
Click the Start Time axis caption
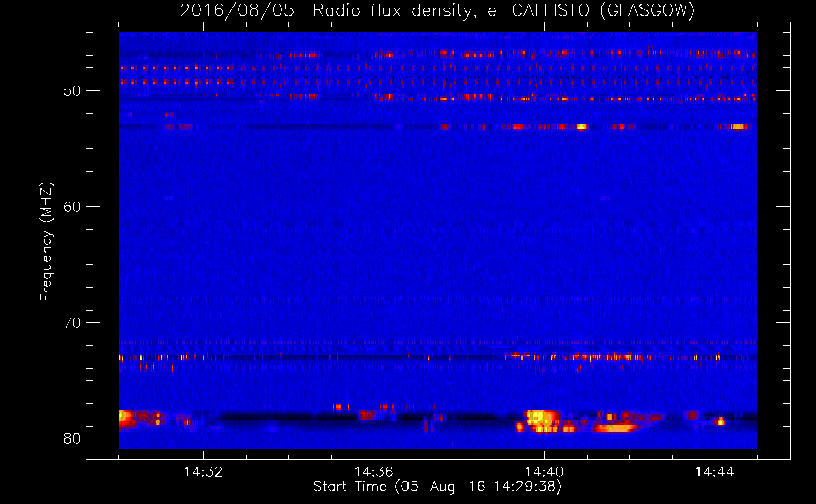pyautogui.click(x=437, y=487)
